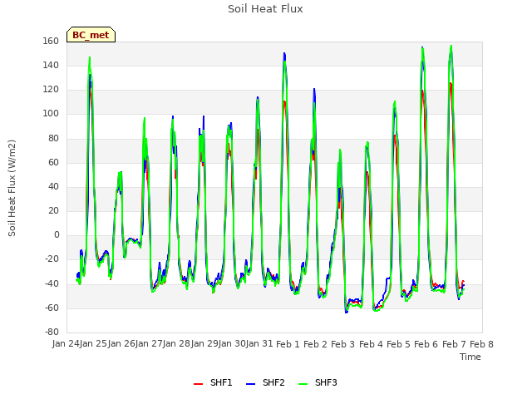Click the Feb 7 peak of the plot

coord(451,46)
